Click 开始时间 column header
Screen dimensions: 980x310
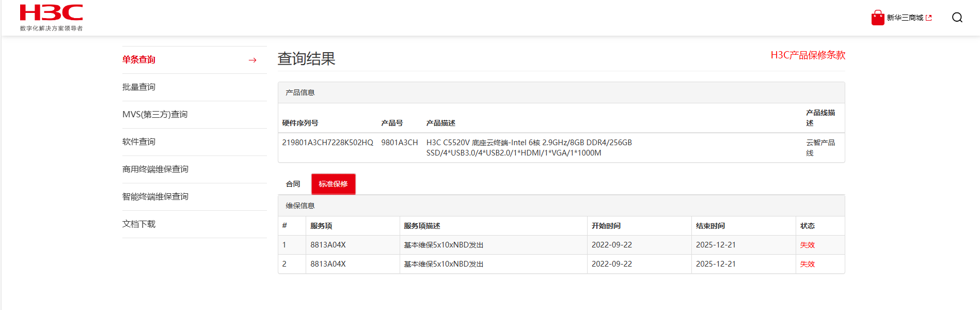(606, 226)
